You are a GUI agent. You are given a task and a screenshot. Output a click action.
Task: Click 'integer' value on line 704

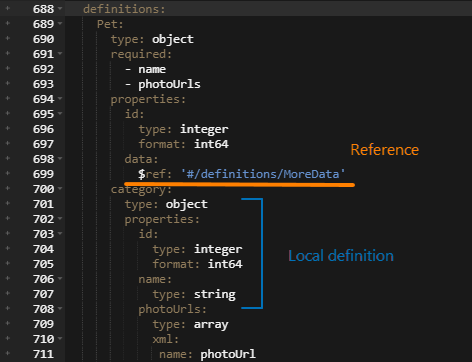(218, 249)
